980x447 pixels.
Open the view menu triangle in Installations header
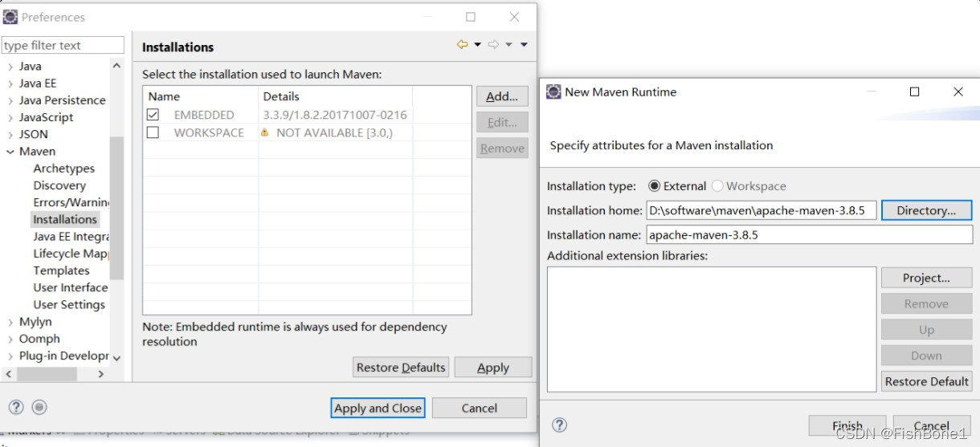[524, 45]
